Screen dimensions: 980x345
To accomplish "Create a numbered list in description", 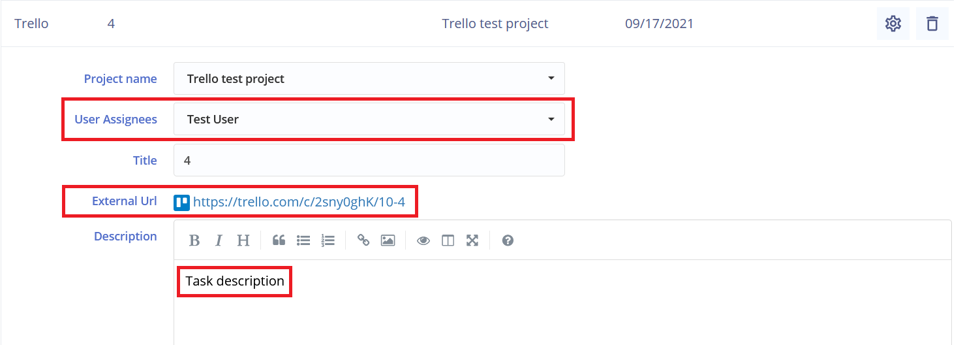I will pos(328,240).
